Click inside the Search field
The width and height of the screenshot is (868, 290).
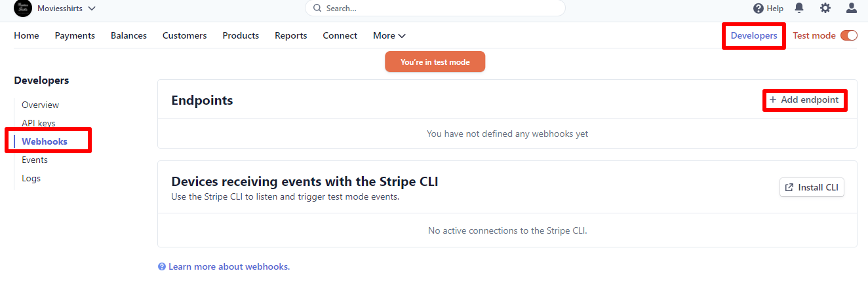click(439, 9)
